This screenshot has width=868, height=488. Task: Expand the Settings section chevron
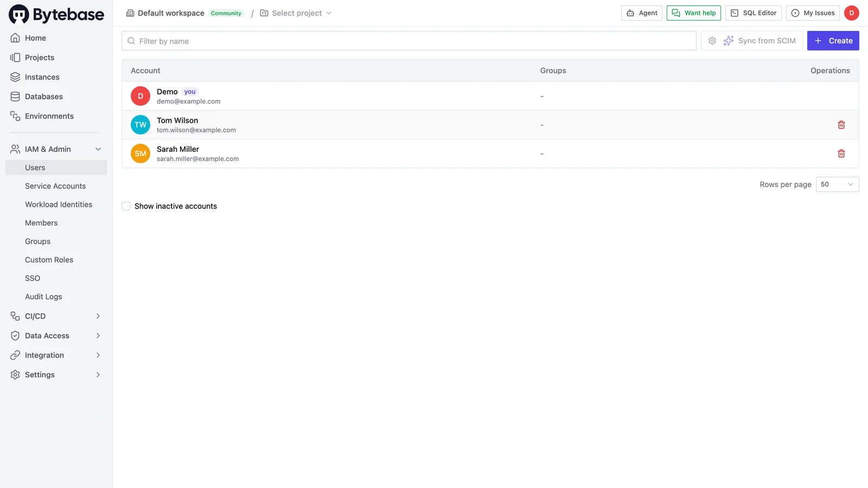click(x=98, y=375)
